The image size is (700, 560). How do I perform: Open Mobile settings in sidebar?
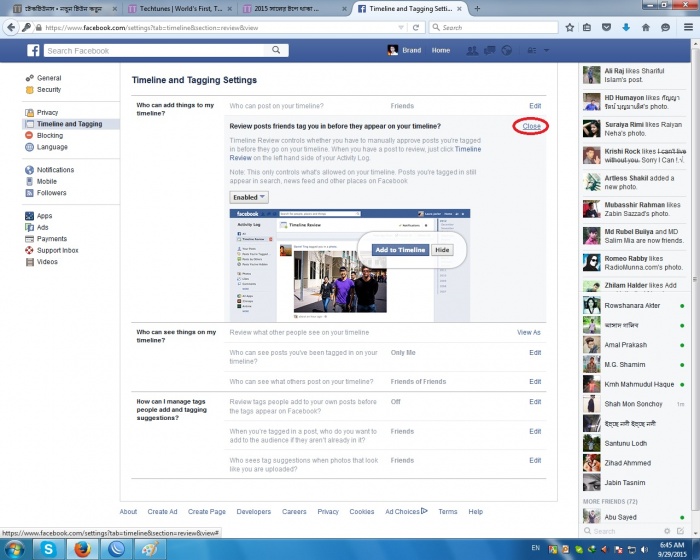[x=46, y=181]
